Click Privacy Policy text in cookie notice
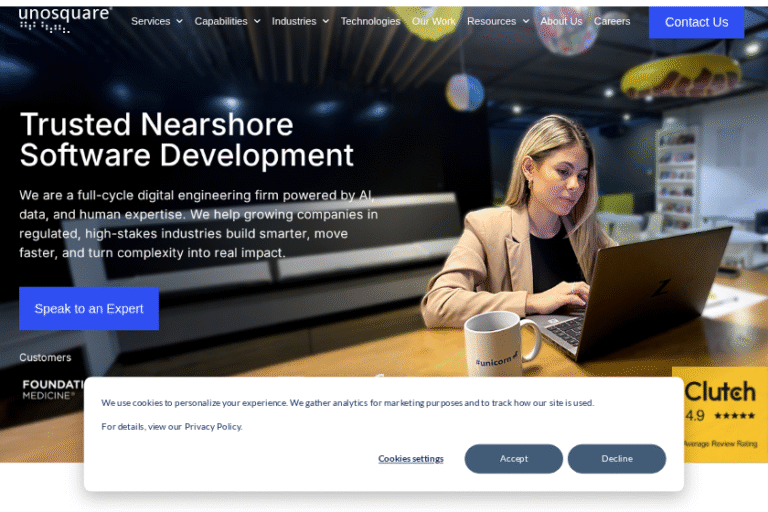Screen dimensions: 768x512 coord(212,427)
